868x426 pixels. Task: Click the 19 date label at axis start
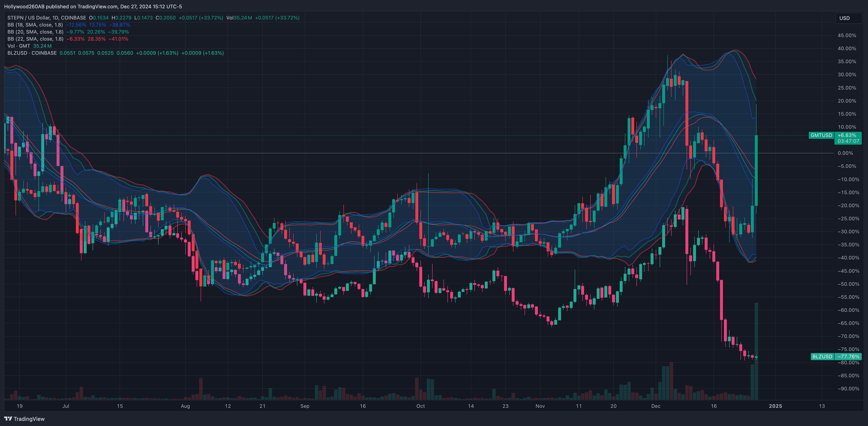(19, 406)
